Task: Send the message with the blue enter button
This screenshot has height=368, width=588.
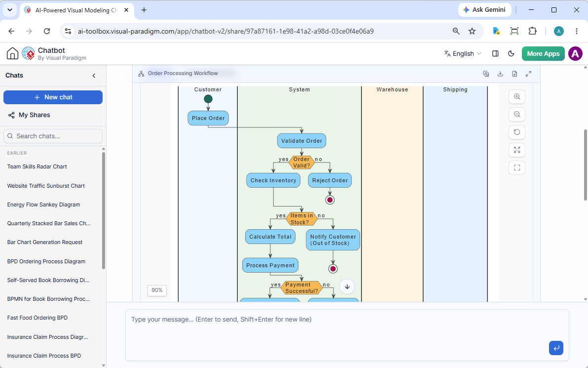Action: 556,348
